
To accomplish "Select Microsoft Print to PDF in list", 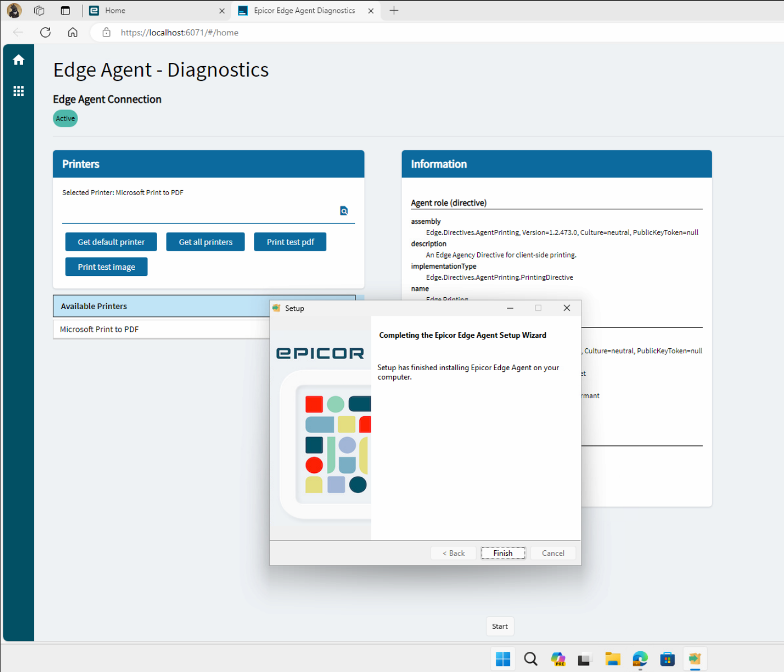I will 162,329.
